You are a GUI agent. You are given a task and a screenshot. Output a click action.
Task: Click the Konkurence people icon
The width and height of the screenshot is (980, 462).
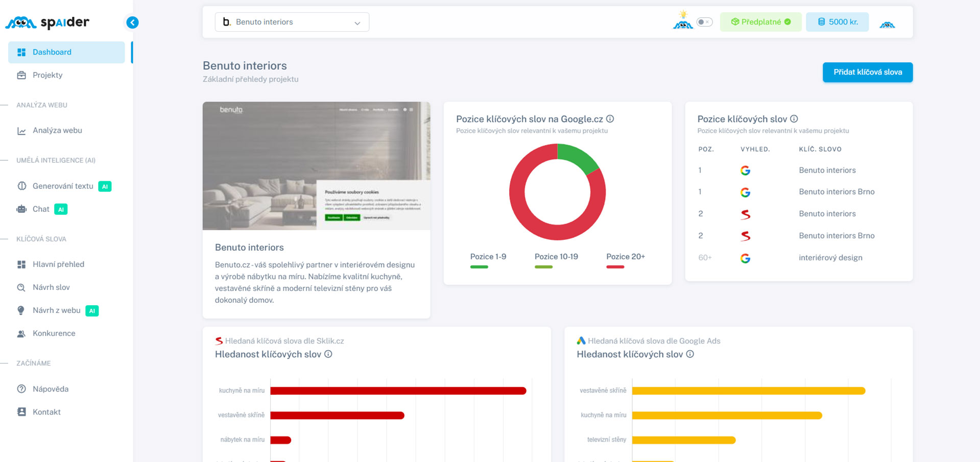[21, 333]
